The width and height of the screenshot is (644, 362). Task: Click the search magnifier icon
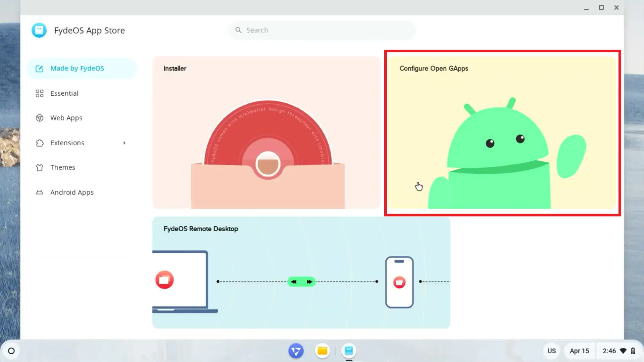238,30
